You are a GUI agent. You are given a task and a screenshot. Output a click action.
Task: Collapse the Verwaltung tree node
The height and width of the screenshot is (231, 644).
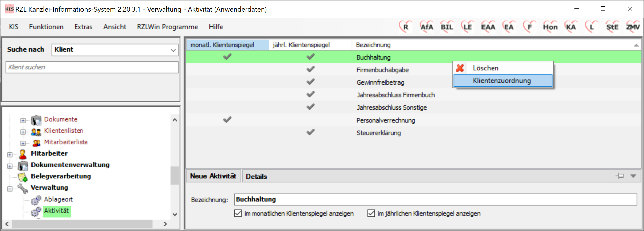tap(10, 189)
